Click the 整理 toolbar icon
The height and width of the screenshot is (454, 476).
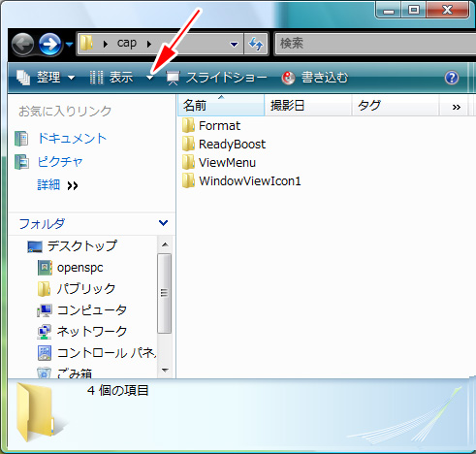pos(23,78)
